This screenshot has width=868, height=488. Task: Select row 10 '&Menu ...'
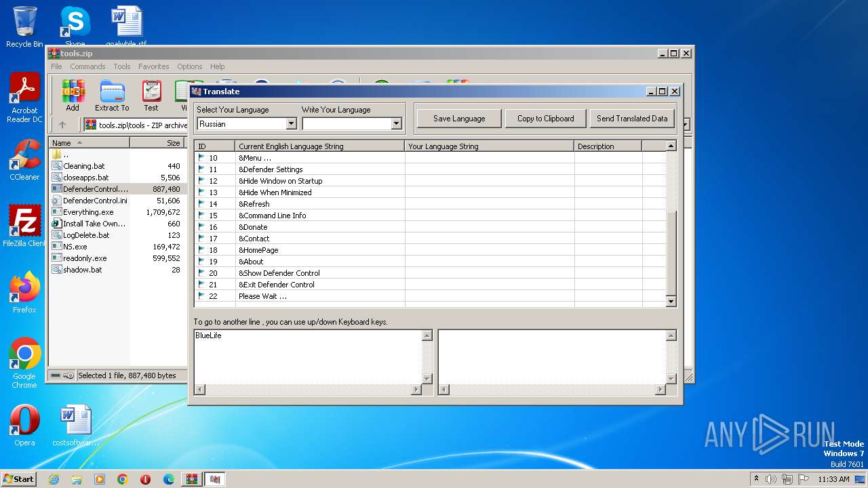point(430,158)
